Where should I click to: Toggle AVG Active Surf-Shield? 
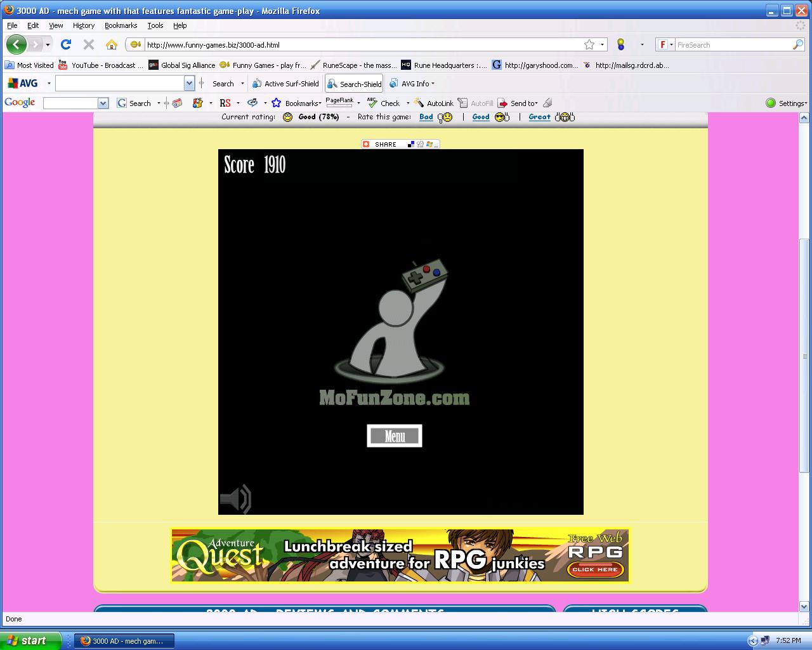(x=285, y=83)
